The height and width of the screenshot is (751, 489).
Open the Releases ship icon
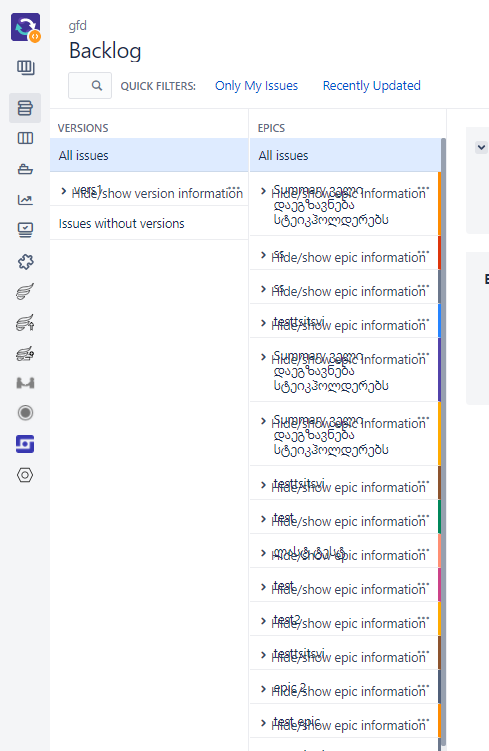pyautogui.click(x=25, y=169)
